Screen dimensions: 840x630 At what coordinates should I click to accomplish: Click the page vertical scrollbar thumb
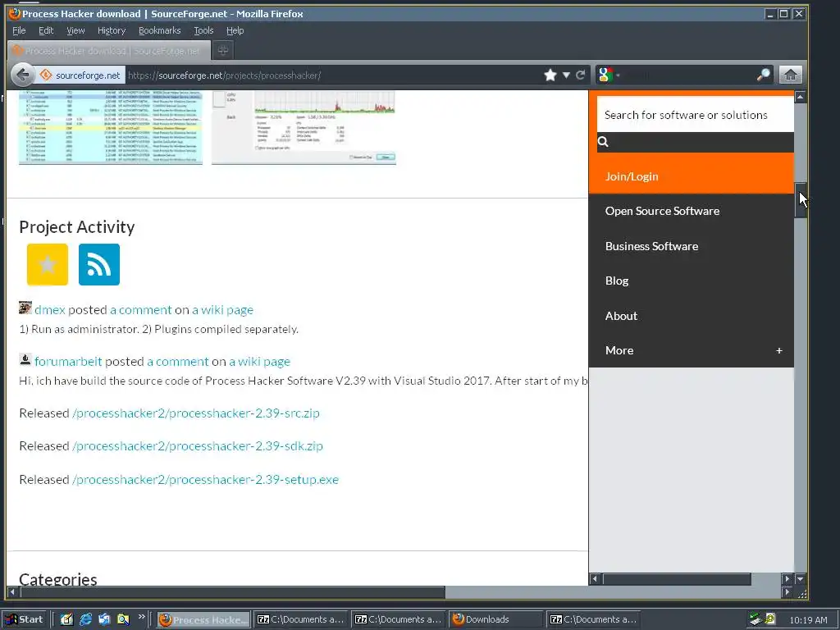801,200
